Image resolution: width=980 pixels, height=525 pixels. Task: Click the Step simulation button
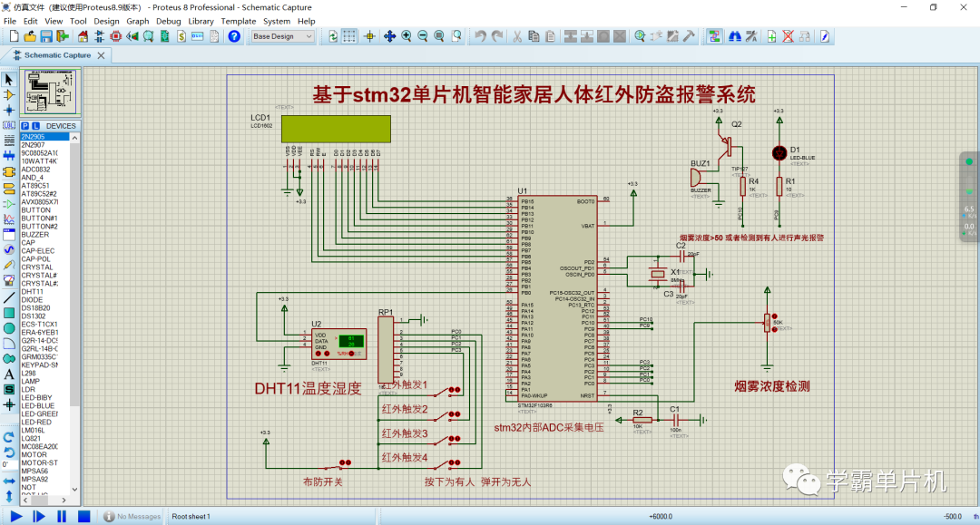pos(39,516)
